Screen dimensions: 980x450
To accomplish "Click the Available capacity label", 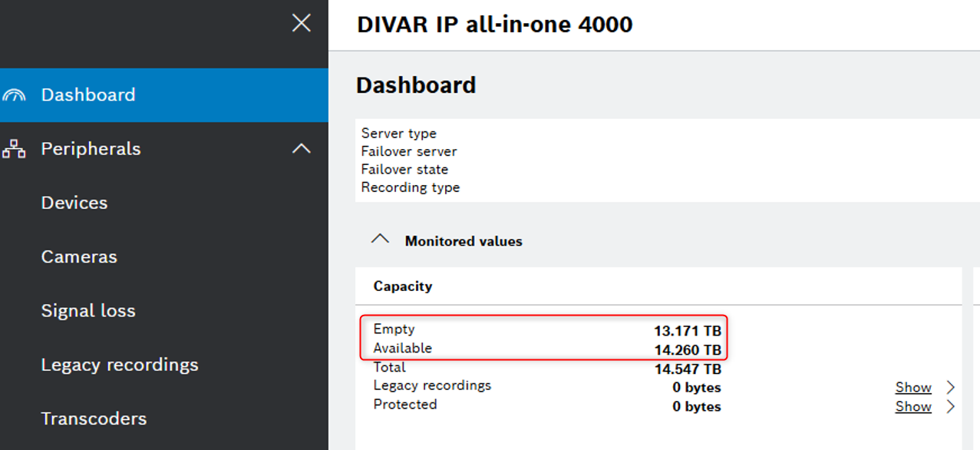I will tap(403, 348).
